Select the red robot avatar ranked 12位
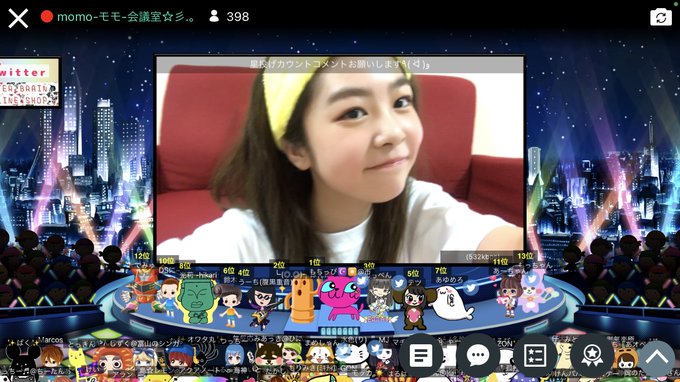Image resolution: width=680 pixels, height=382 pixels. point(142,288)
